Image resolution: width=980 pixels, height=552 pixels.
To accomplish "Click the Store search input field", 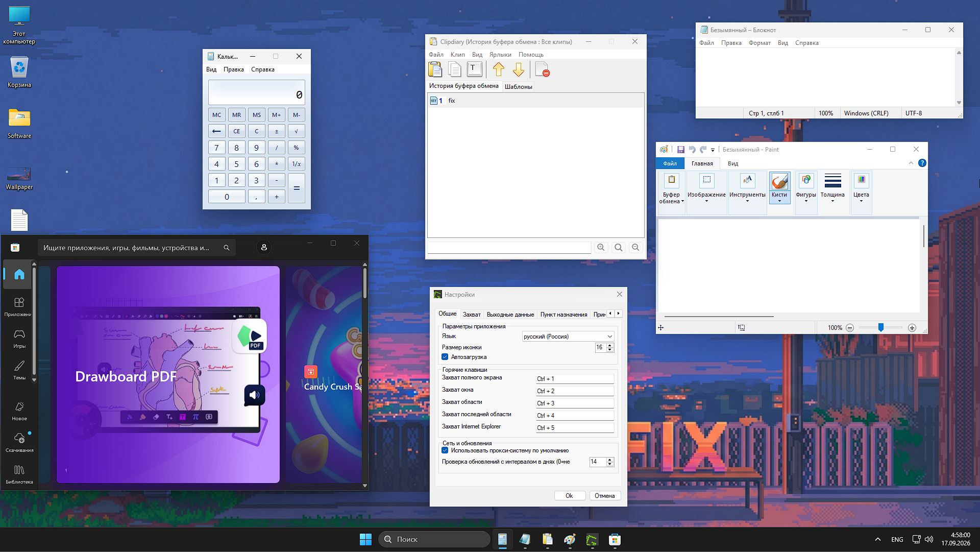I will [x=137, y=248].
